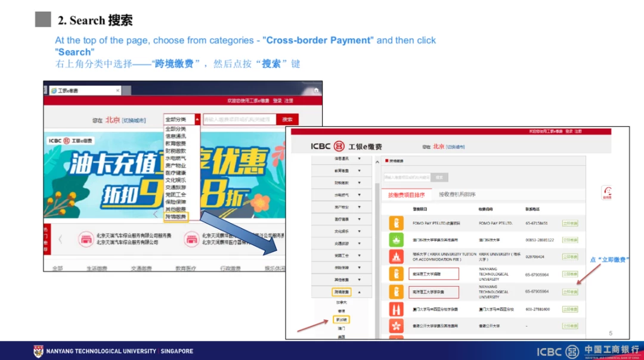Click the left arrow of the merchant carousel
The height and width of the screenshot is (360, 644).
[60, 239]
